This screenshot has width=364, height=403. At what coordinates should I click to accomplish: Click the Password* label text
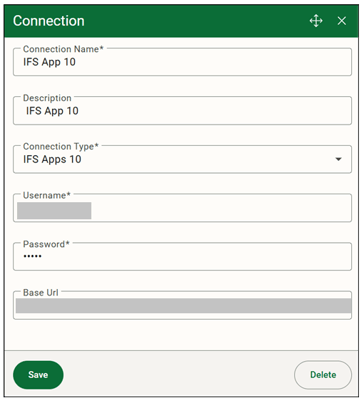click(46, 244)
